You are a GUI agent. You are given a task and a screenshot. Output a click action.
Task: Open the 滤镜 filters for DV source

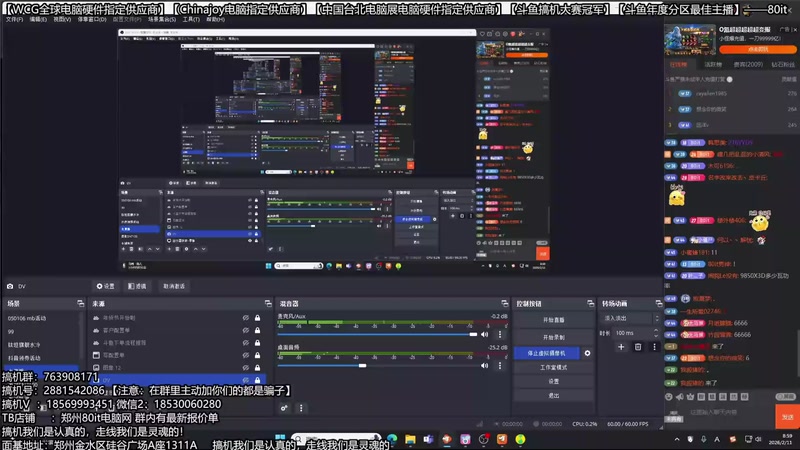(137, 286)
